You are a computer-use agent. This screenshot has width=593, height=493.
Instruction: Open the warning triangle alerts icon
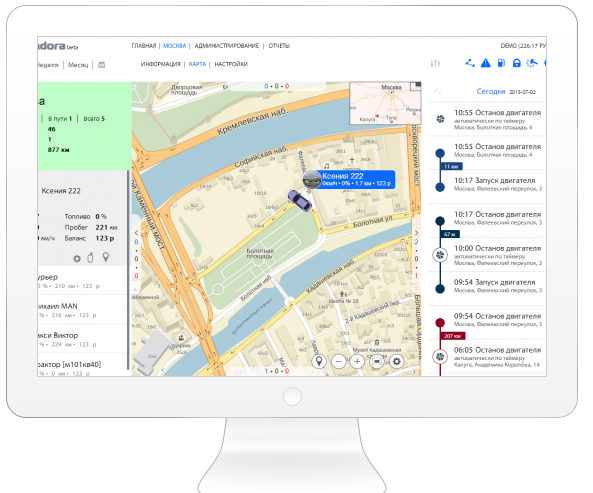pos(486,63)
